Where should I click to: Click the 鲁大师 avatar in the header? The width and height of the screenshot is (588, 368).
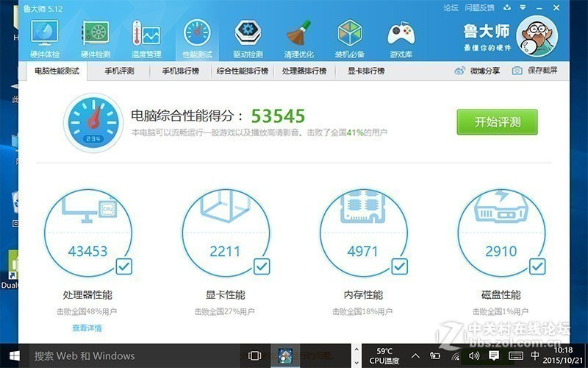coord(537,36)
